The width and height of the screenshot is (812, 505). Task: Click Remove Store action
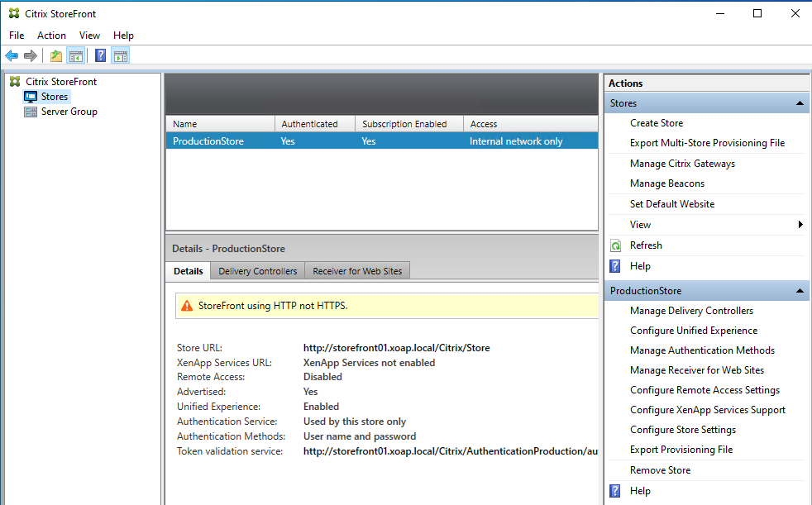[660, 470]
